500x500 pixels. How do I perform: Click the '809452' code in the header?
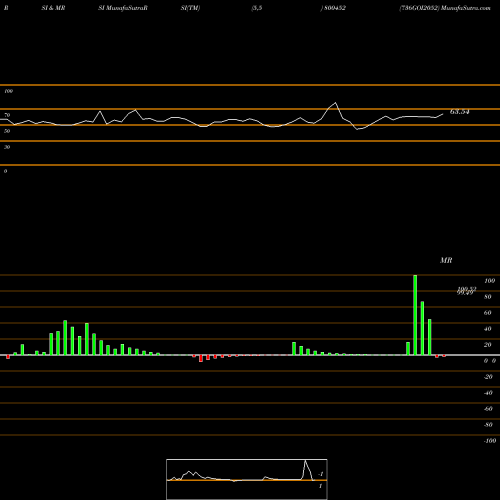click(x=335, y=8)
